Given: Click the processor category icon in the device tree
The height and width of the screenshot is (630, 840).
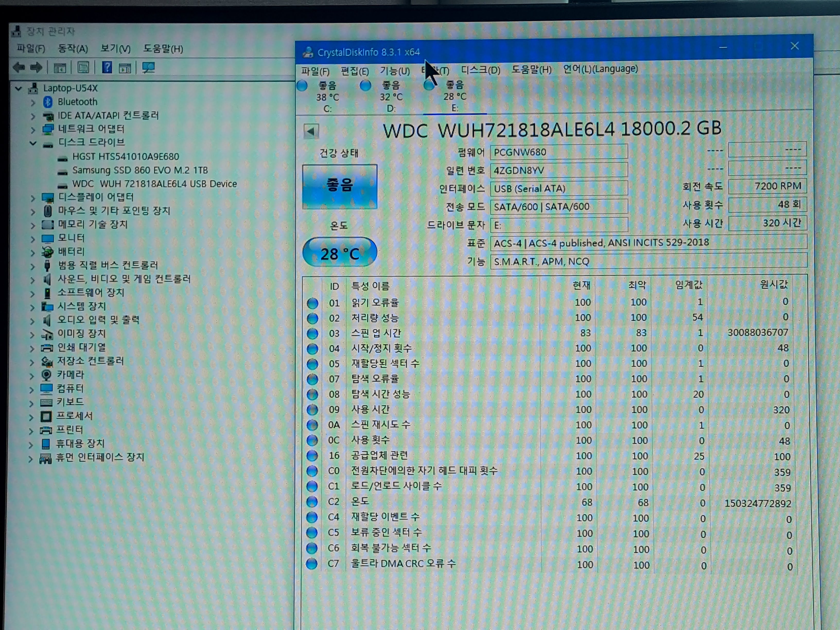Looking at the screenshot, I should pyautogui.click(x=46, y=416).
